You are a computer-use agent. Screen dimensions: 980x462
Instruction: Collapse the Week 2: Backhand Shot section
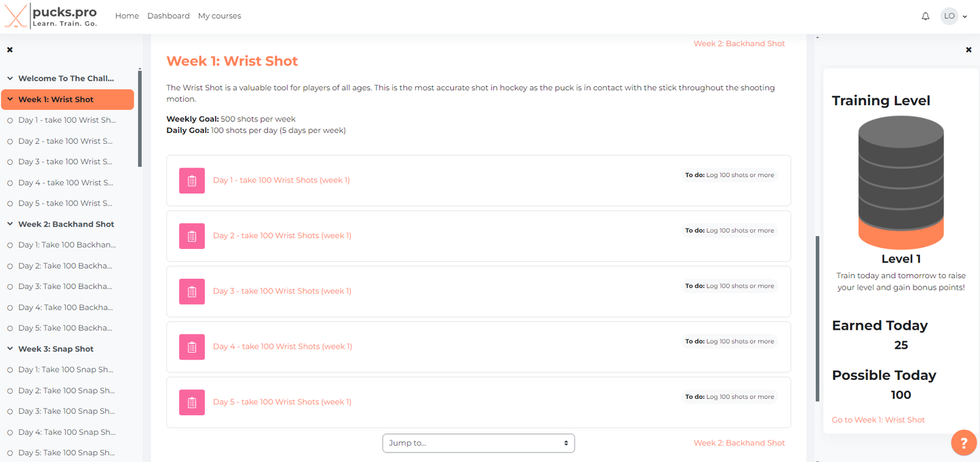(x=10, y=224)
